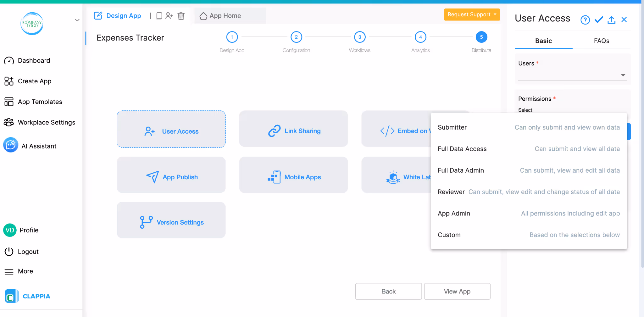Click the duplicate app icon in top toolbar
Image resolution: width=644 pixels, height=317 pixels.
(159, 15)
